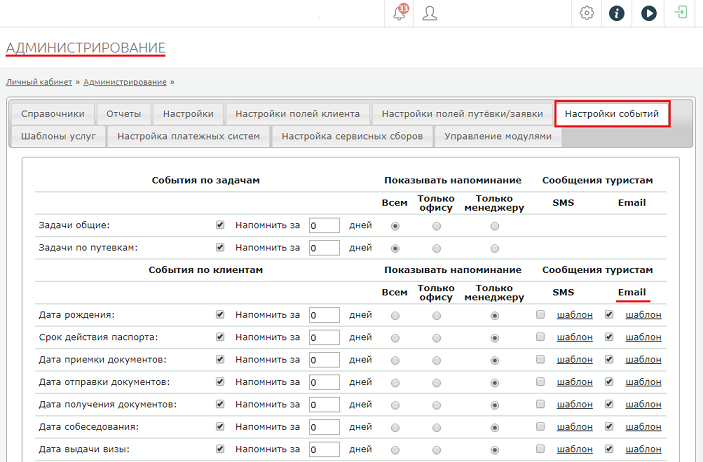This screenshot has height=462, width=703.
Task: Open Настройка сервисных сборов tab
Action: click(352, 136)
